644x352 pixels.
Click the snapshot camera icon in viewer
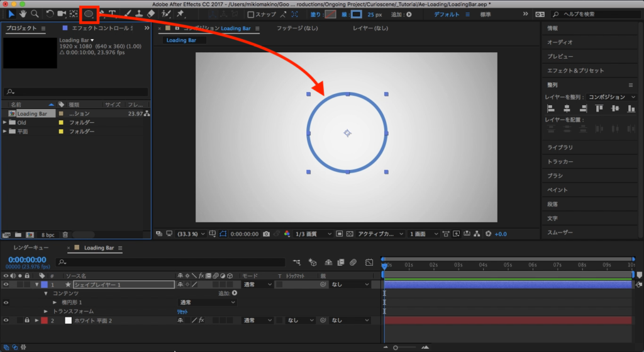(x=266, y=234)
